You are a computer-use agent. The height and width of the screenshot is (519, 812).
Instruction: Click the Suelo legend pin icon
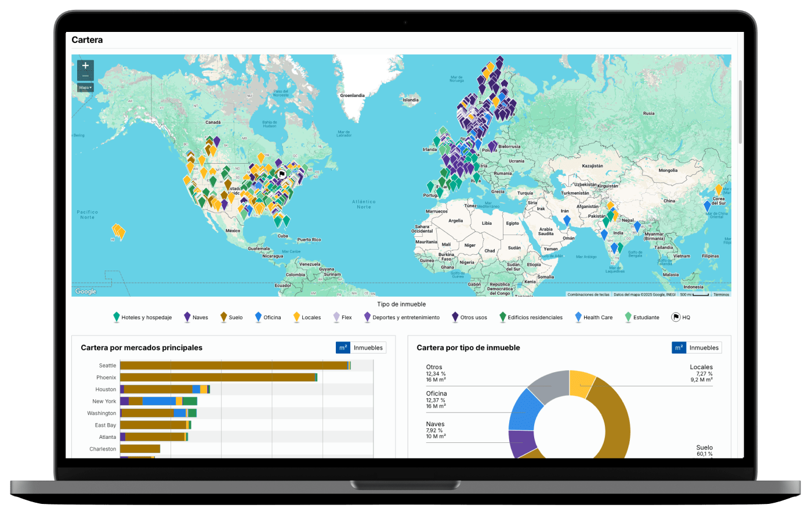coord(223,317)
